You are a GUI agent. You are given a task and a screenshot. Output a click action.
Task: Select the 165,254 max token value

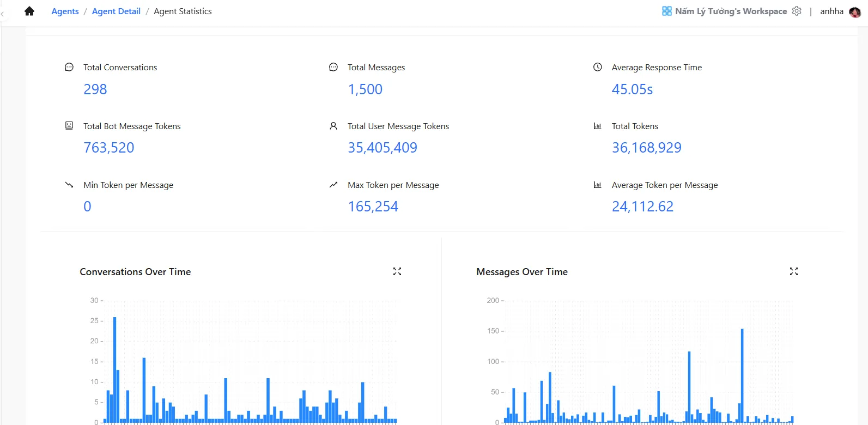click(x=373, y=207)
